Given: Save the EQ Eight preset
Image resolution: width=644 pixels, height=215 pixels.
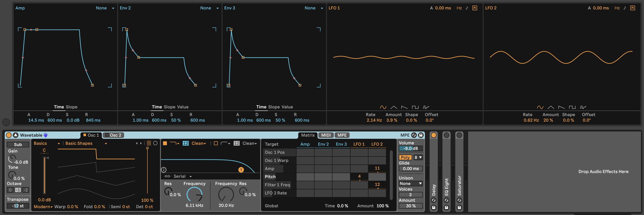Looking at the screenshot, I should [x=447, y=208].
